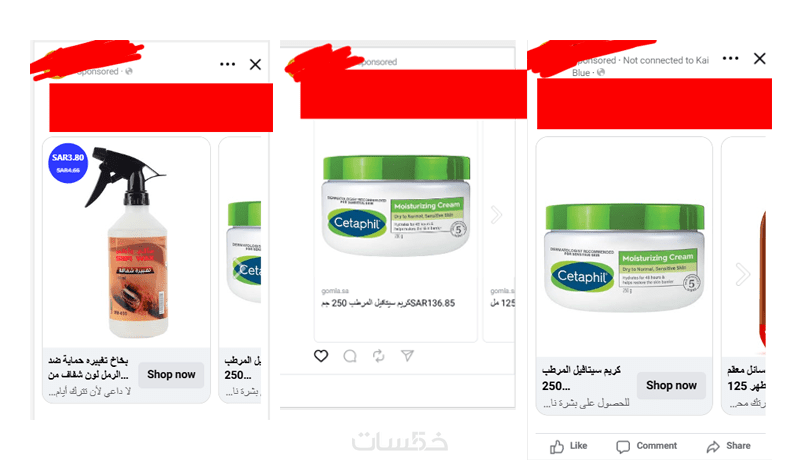This screenshot has width=800, height=460.
Task: Open right Cetaphil Moisturizing Cream image
Action: [x=624, y=258]
